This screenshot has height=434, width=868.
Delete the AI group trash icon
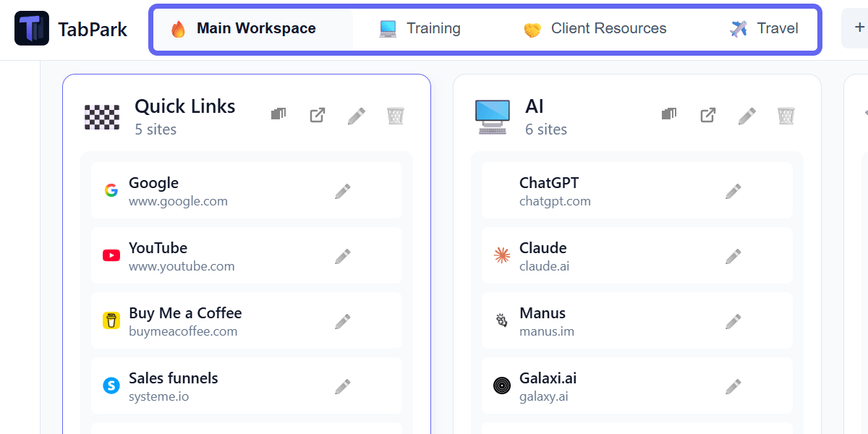pos(786,116)
